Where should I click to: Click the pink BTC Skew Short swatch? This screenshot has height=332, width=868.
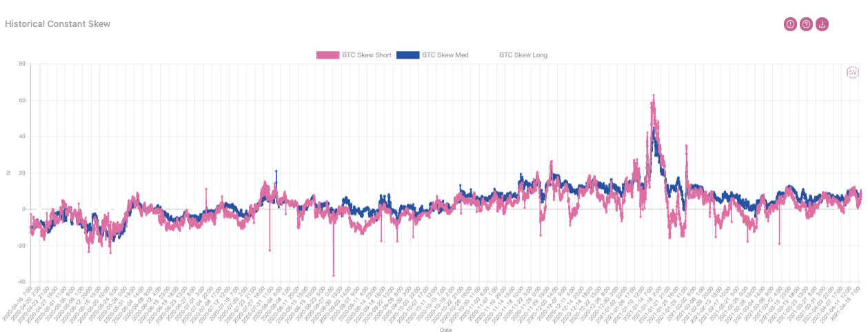[x=327, y=55]
